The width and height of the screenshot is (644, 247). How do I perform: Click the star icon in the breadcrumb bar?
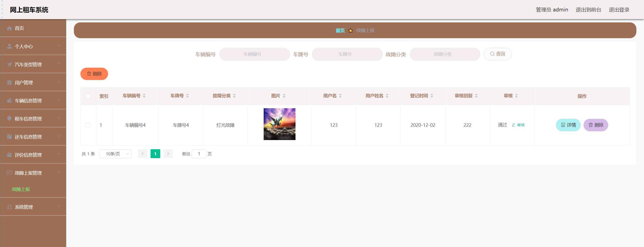click(351, 30)
